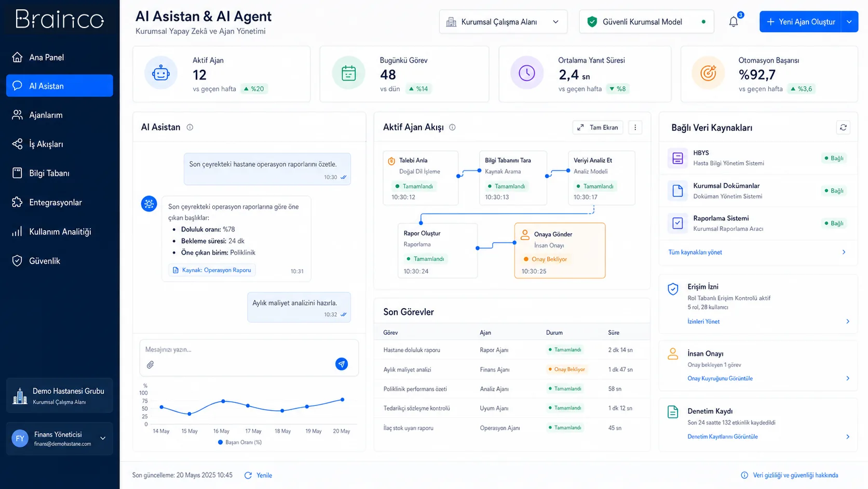Open İş Akışları in the sidebar
The image size is (868, 489).
pos(59,144)
